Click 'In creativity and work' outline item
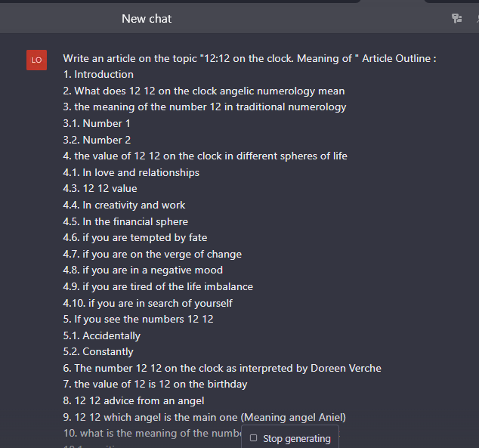This screenshot has height=448, width=479. 124,205
